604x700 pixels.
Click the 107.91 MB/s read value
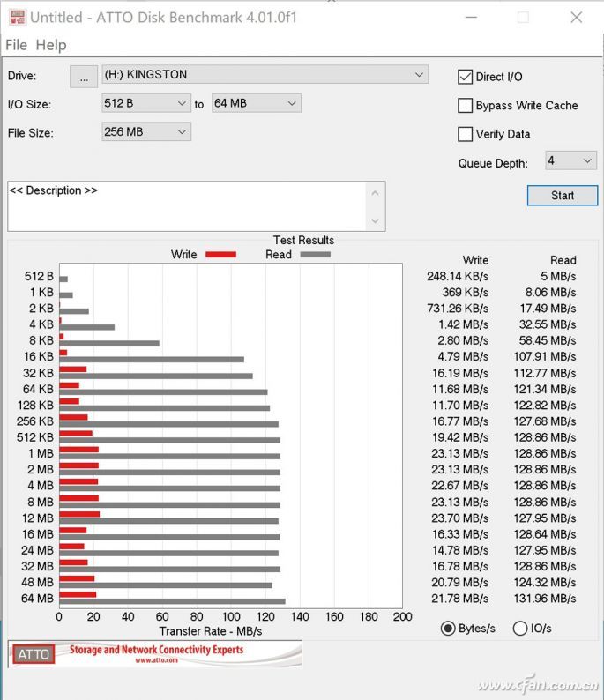pyautogui.click(x=545, y=356)
